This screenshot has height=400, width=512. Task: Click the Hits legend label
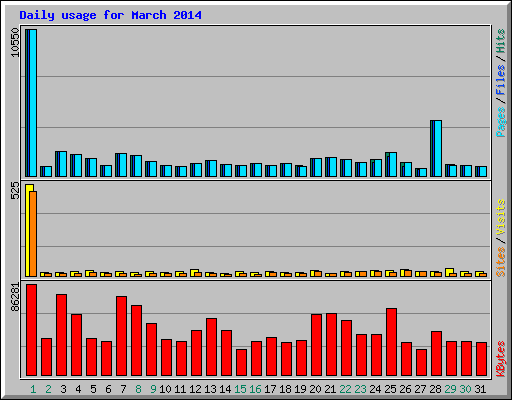pyautogui.click(x=500, y=41)
